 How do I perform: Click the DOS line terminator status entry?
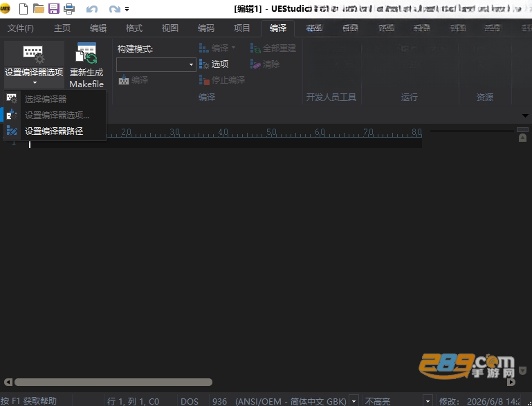pyautogui.click(x=190, y=401)
